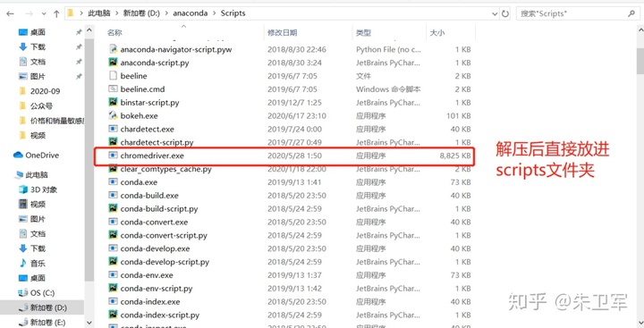Unpin 桌面 via its pin icon
Viewport: 644px width, 328px height.
79,32
